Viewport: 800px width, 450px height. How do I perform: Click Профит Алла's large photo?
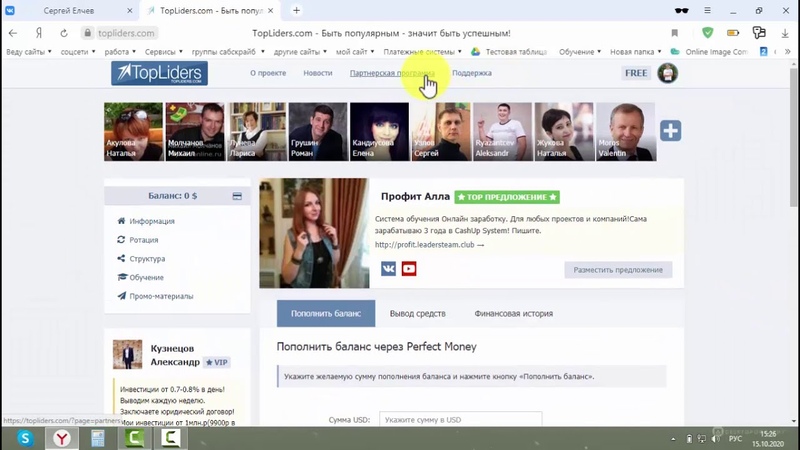[314, 233]
